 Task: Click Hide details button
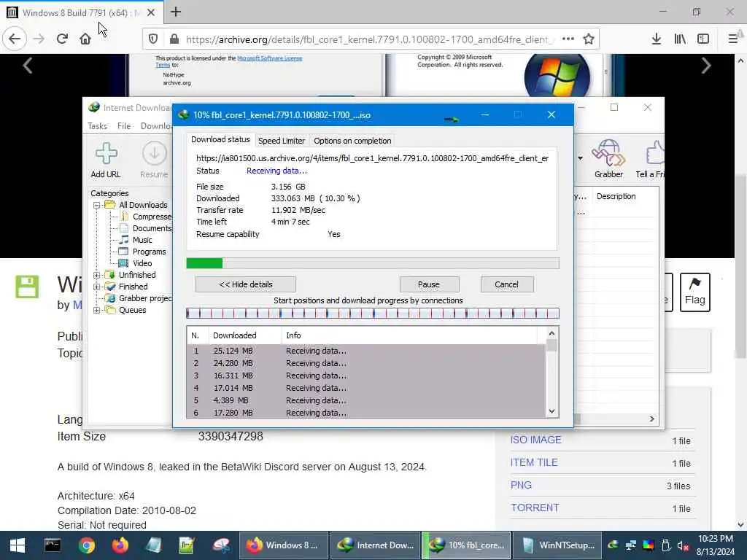[x=245, y=284]
